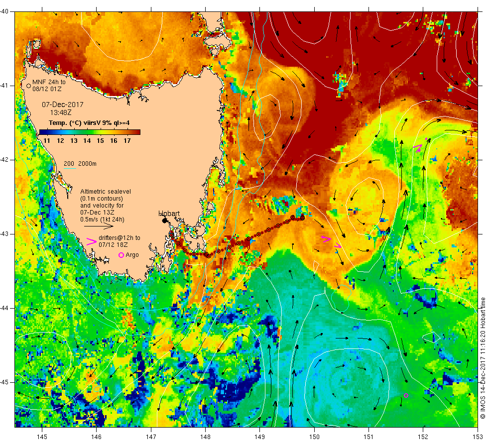Click the '07/12 18Z' drifter time text
The height and width of the screenshot is (448, 488).
point(113,245)
